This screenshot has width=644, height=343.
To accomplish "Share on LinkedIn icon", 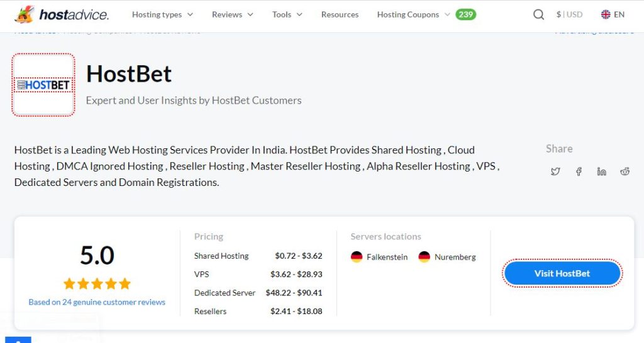I will [602, 171].
